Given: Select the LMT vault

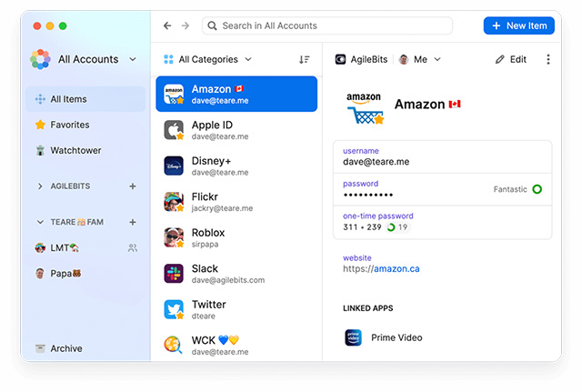Looking at the screenshot, I should click(85, 247).
